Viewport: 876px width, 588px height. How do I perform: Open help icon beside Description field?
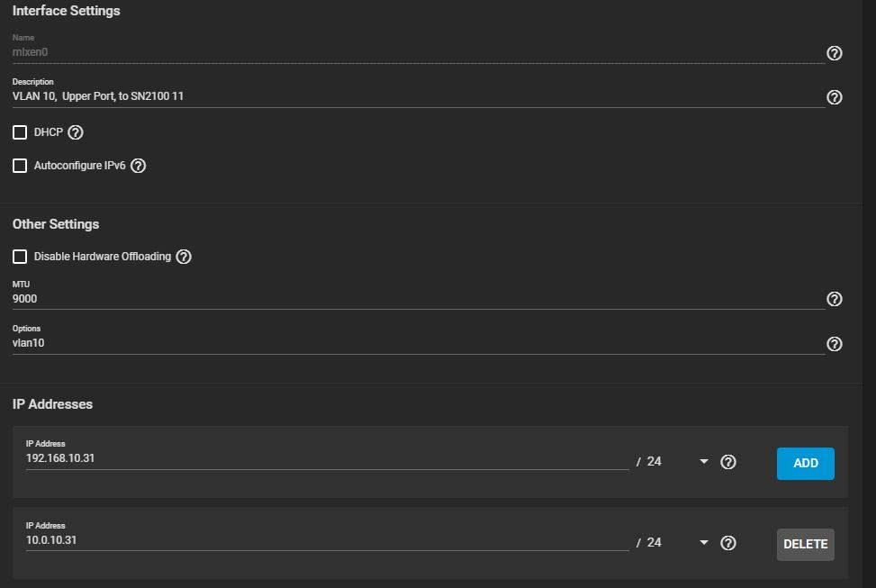pos(834,97)
